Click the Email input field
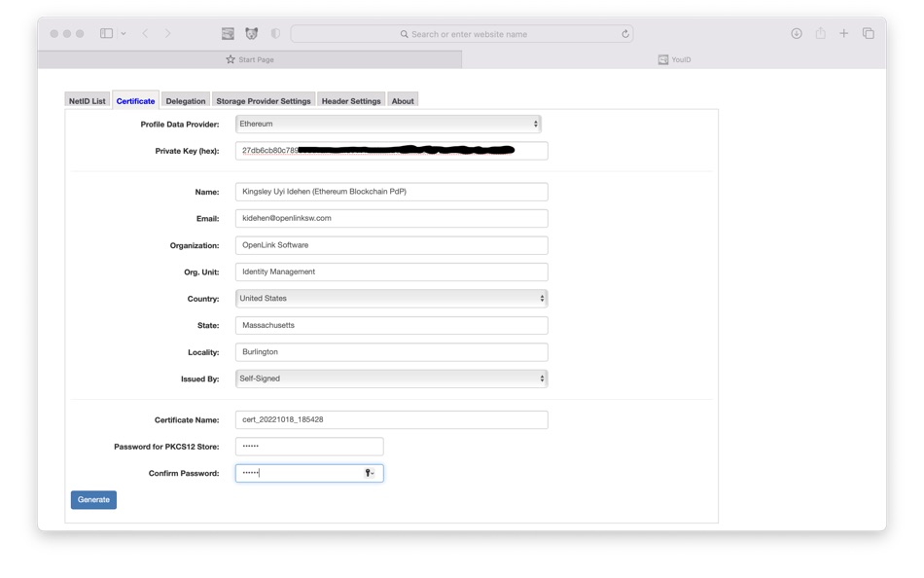924x578 pixels. [391, 218]
